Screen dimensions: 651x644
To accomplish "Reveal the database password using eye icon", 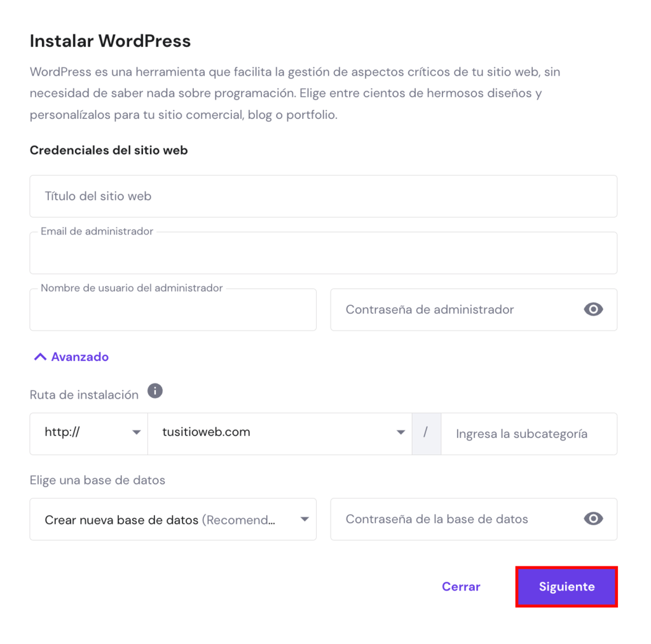I will pos(593,519).
